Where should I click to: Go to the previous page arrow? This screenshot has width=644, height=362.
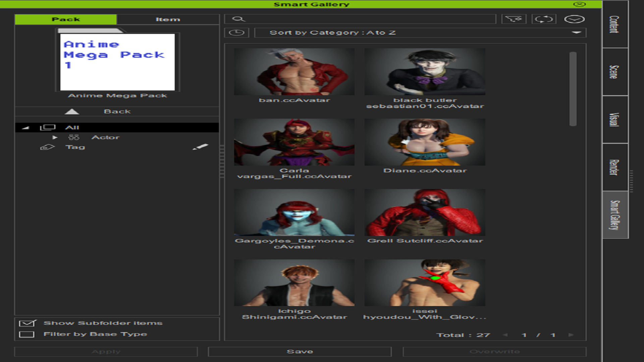pos(505,335)
